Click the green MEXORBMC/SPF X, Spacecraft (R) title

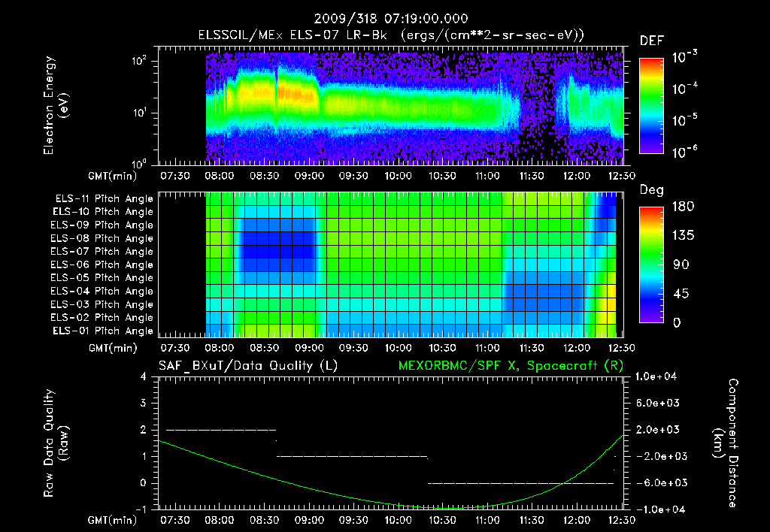pyautogui.click(x=511, y=366)
